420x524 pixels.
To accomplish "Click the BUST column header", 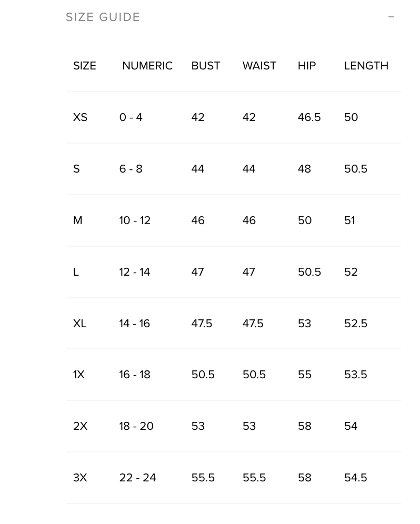I will [206, 66].
